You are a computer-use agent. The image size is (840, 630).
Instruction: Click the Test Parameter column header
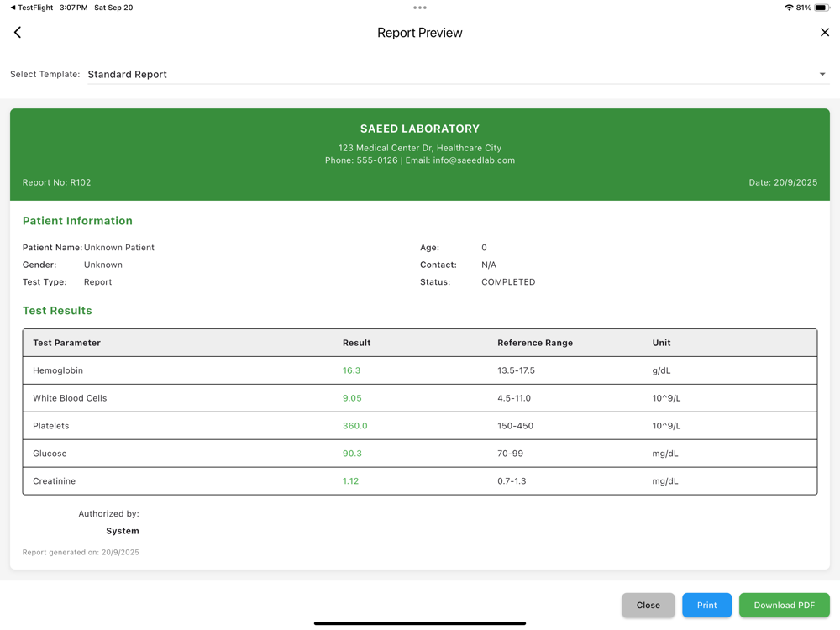66,343
